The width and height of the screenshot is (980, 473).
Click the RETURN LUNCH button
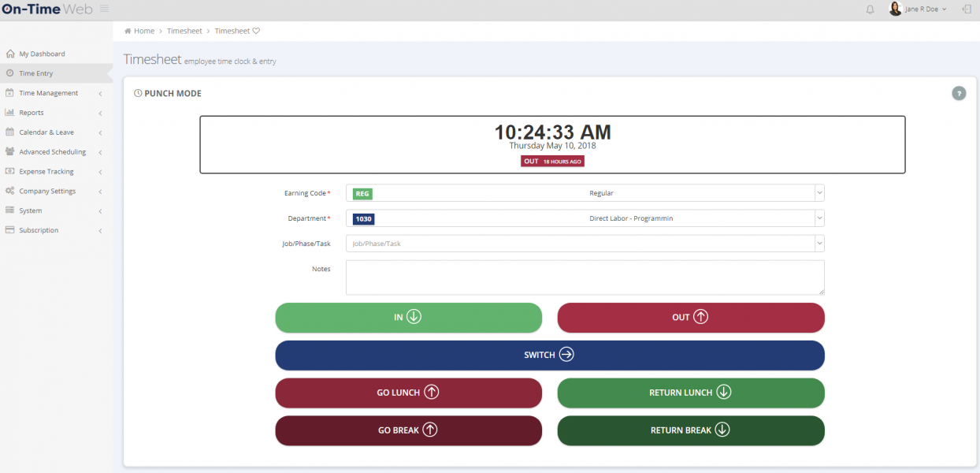(691, 393)
